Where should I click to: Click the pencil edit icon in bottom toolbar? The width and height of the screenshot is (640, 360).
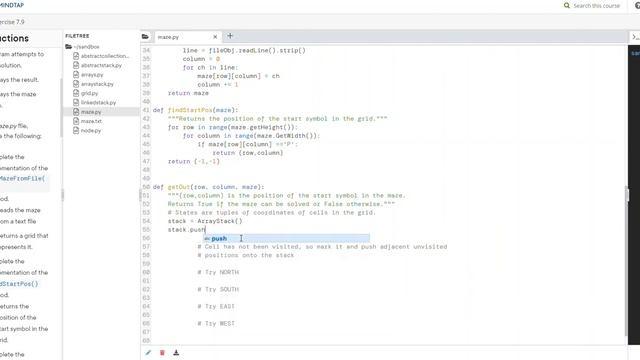point(148,353)
